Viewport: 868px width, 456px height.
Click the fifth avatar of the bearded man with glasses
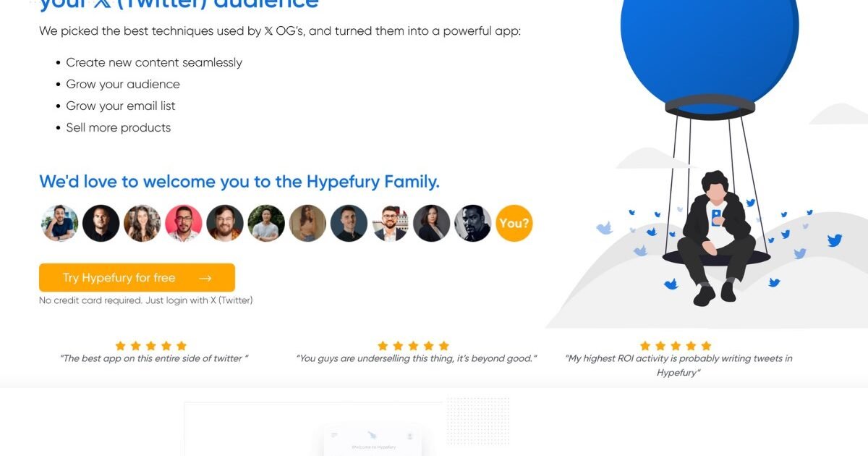[225, 223]
